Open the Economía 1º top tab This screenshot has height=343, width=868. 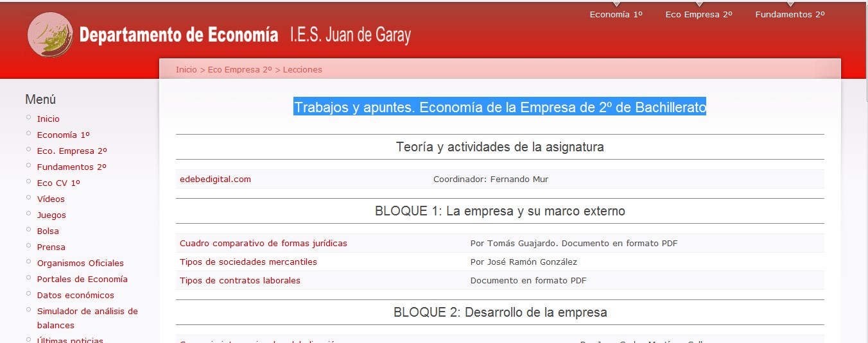[616, 14]
